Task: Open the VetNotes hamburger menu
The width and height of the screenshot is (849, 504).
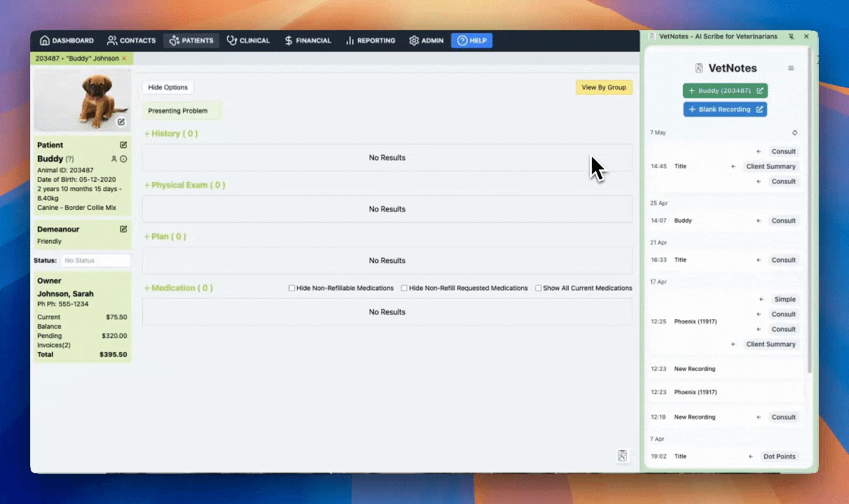Action: pos(791,69)
